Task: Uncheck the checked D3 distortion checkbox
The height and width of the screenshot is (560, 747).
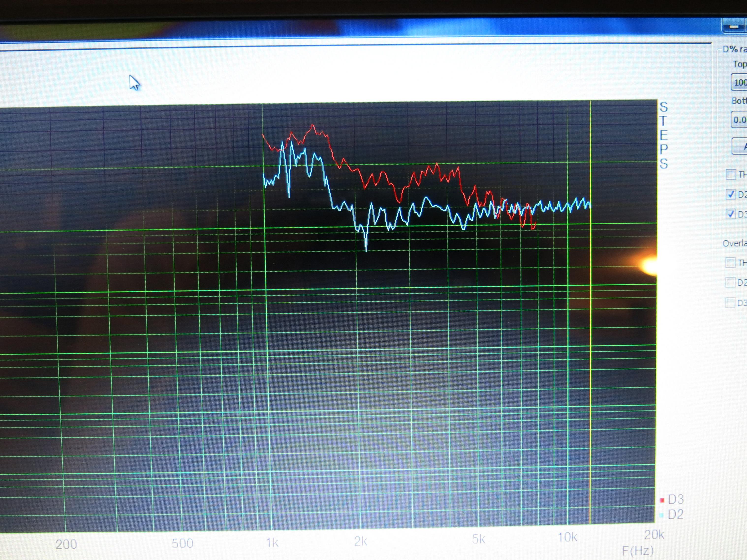Action: tap(731, 214)
